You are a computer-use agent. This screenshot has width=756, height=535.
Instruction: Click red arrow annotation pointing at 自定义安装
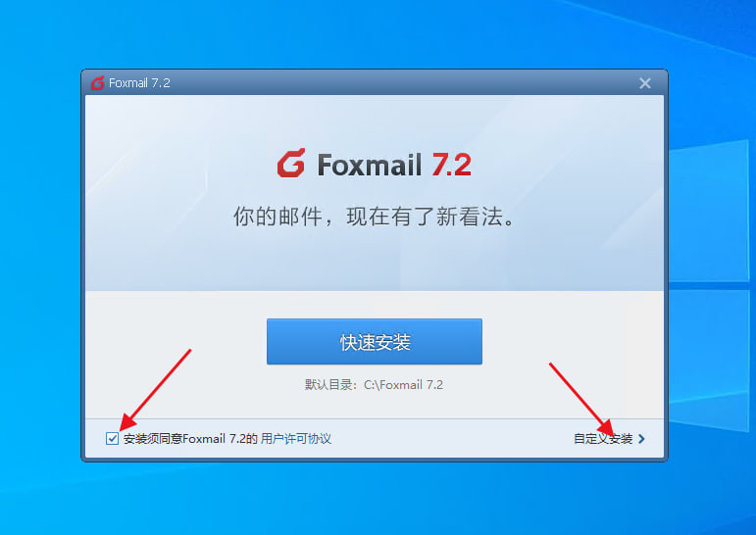click(x=581, y=400)
